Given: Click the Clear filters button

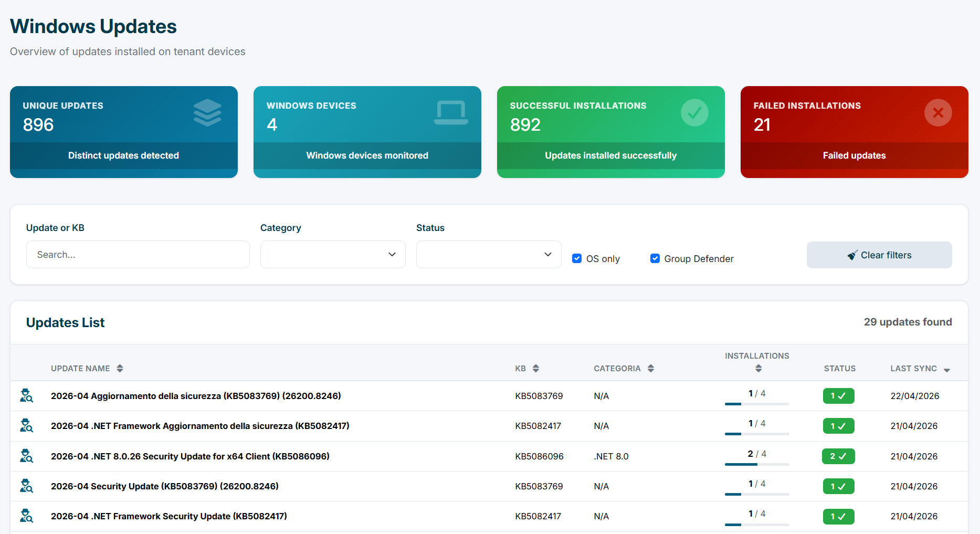Looking at the screenshot, I should point(879,255).
